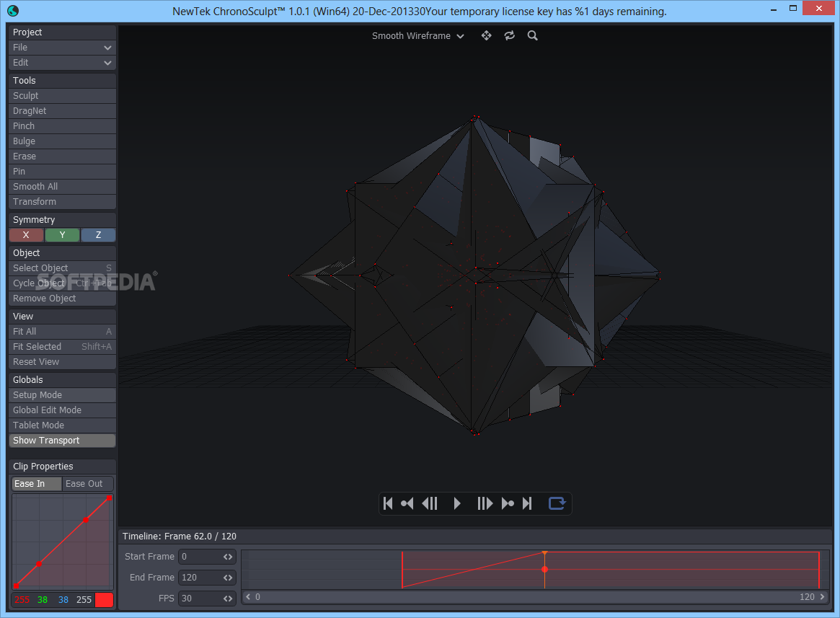This screenshot has height=618, width=840.
Task: Toggle loop playback icon
Action: click(557, 503)
